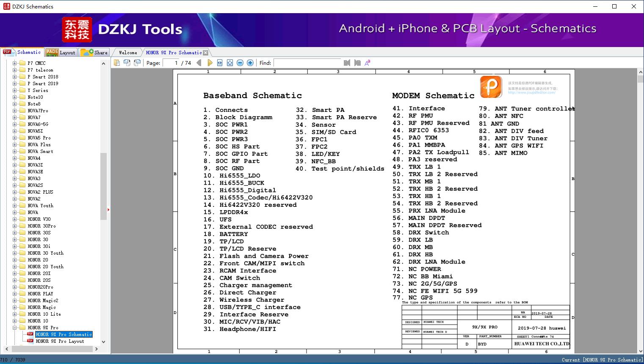Click the copy page icon in the toolbar
644x364 pixels.
point(117,63)
